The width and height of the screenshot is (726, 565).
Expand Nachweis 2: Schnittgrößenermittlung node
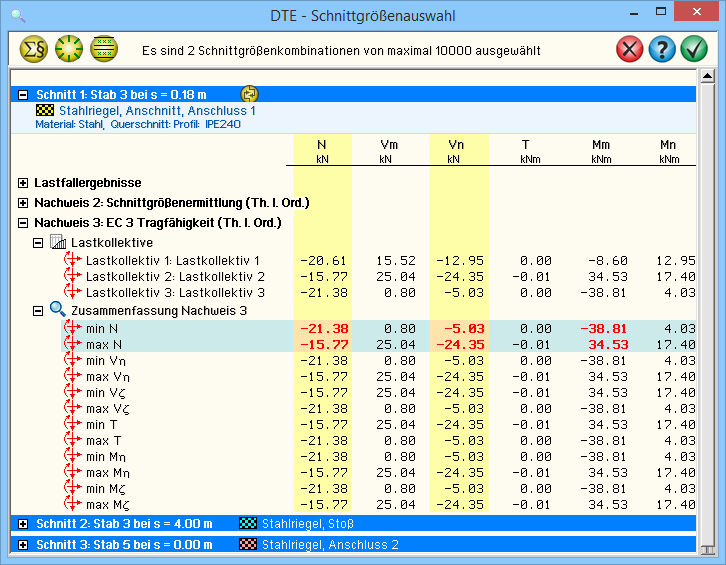(23, 203)
